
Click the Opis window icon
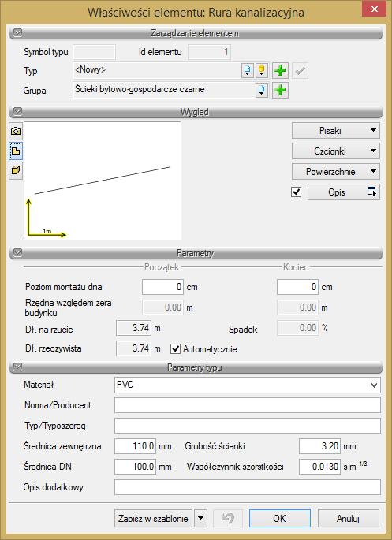371,192
